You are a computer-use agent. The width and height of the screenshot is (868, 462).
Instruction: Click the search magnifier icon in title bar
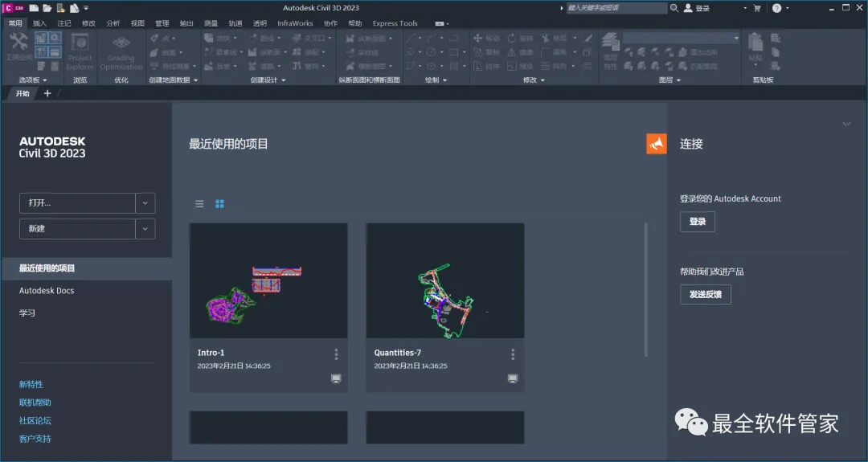coord(674,8)
